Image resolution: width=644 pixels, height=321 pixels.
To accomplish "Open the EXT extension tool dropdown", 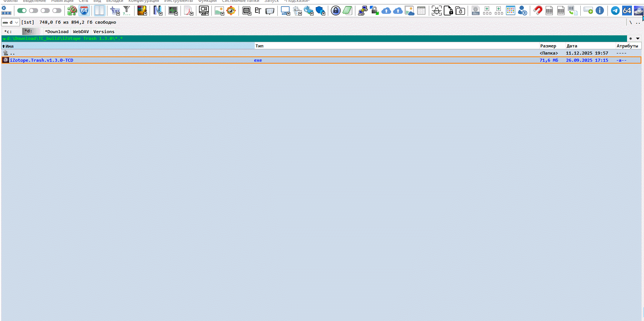I will coord(115,11).
